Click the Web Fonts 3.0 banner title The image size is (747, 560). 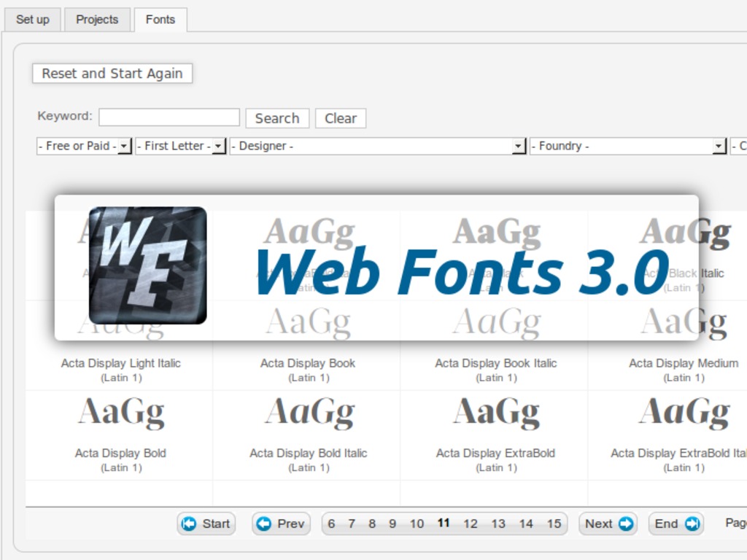click(462, 271)
